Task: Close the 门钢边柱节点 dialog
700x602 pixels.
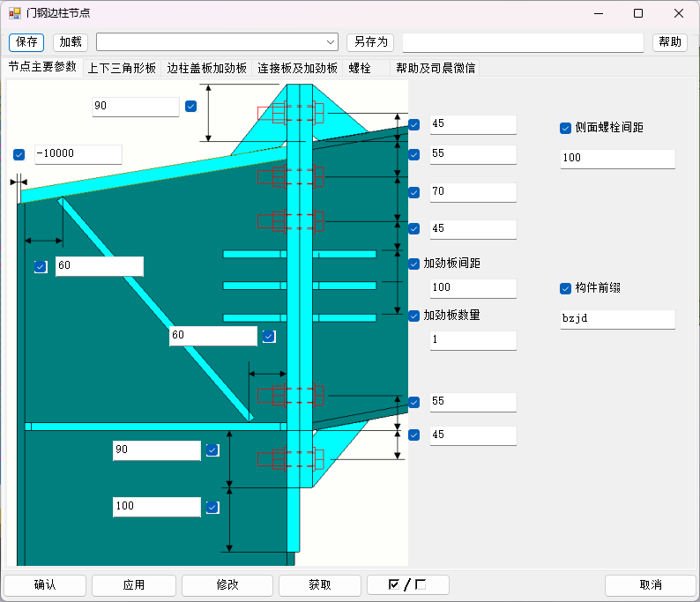Action: pos(679,13)
